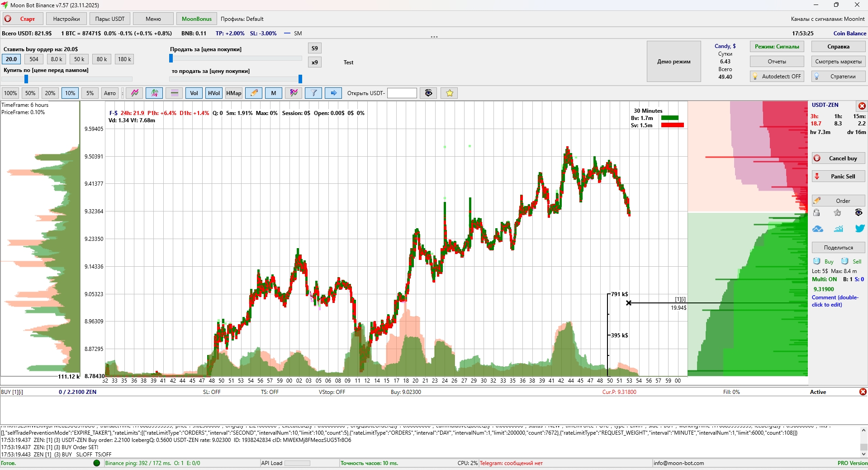Select the pencil drawing tool in toolbar

pos(254,93)
